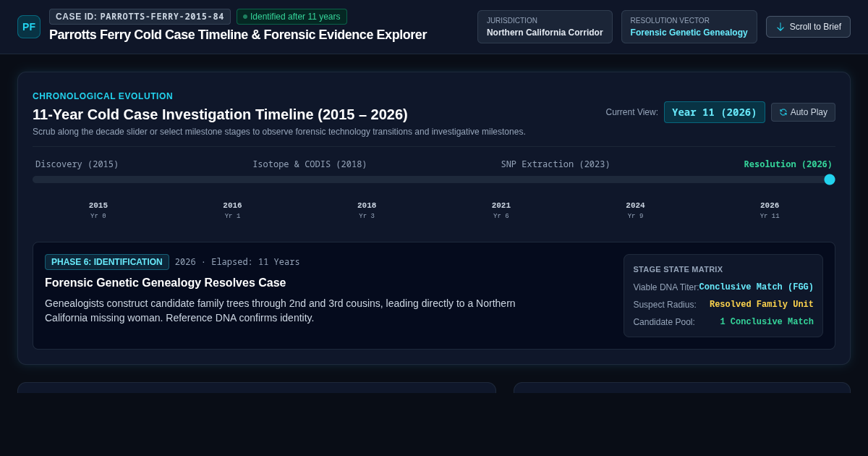Image resolution: width=868 pixels, height=456 pixels.
Task: Click the Conclusive Match (FGG) value
Action: [x=756, y=287]
